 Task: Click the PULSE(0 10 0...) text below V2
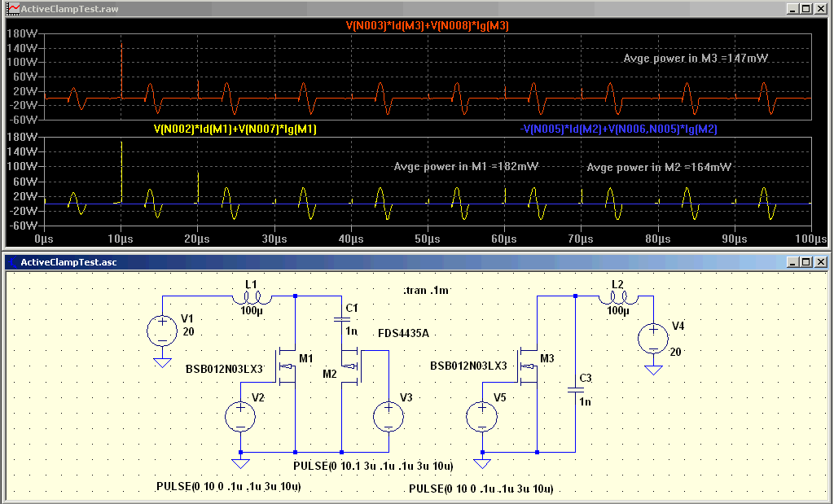point(229,486)
